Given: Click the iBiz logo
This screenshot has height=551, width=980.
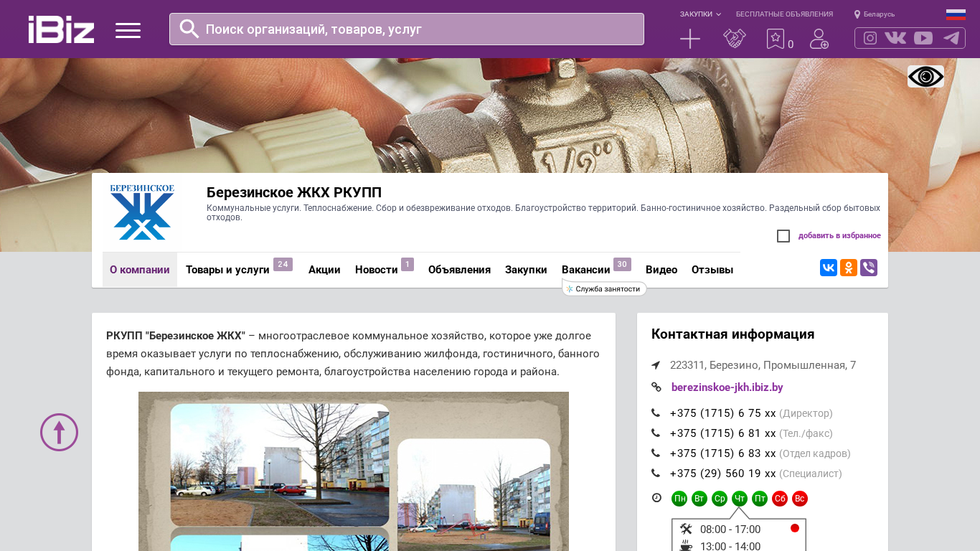Looking at the screenshot, I should click(61, 29).
